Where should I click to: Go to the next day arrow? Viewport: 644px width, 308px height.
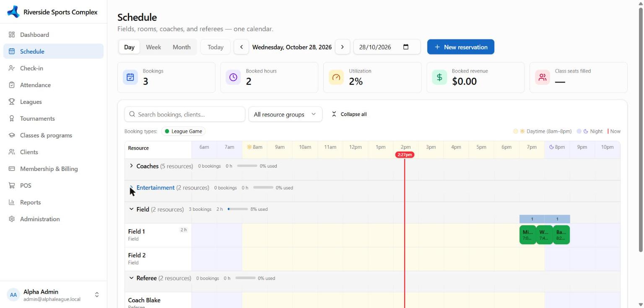(343, 47)
